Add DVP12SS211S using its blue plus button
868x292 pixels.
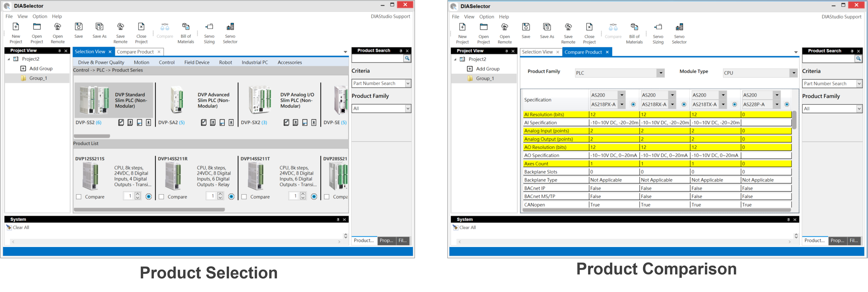(x=149, y=196)
